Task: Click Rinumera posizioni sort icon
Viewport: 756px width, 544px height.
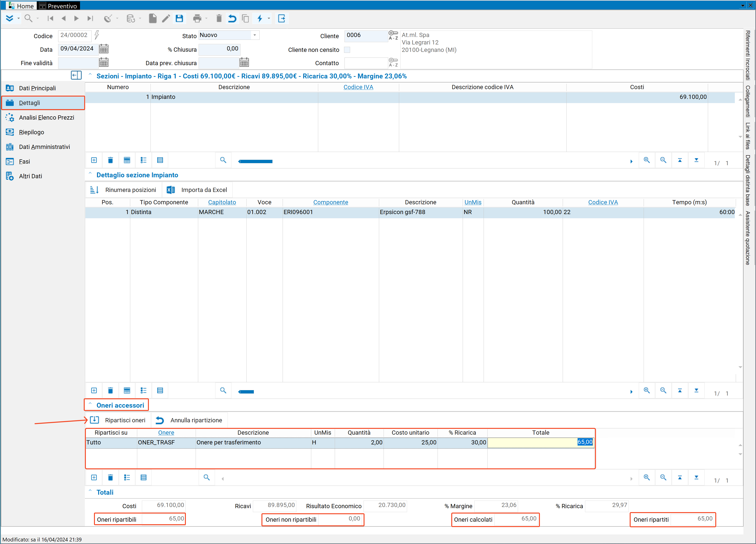Action: (x=94, y=190)
